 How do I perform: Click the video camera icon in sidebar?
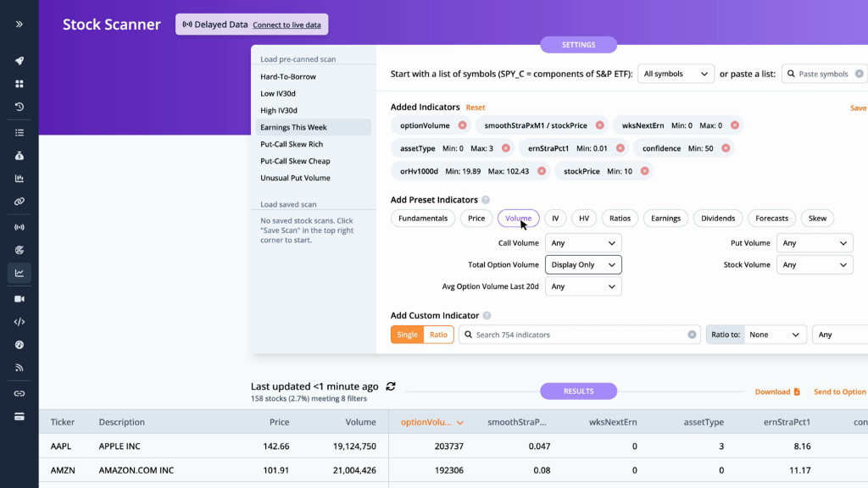click(19, 298)
